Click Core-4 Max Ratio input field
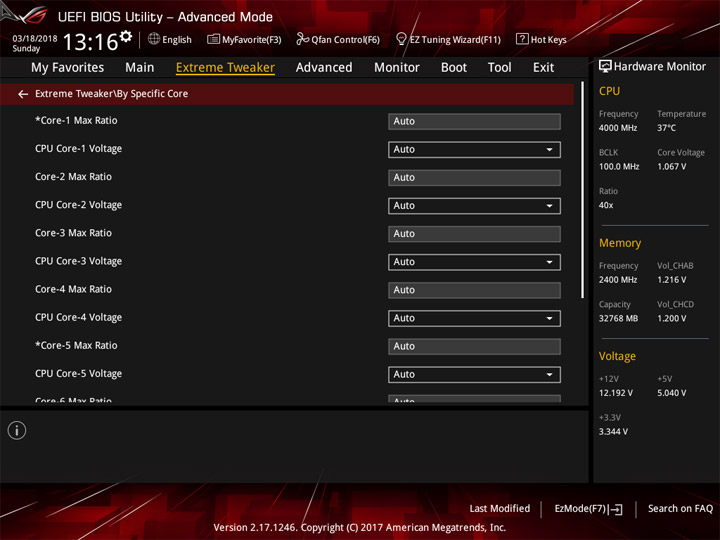Viewport: 720px width, 540px height. 474,290
